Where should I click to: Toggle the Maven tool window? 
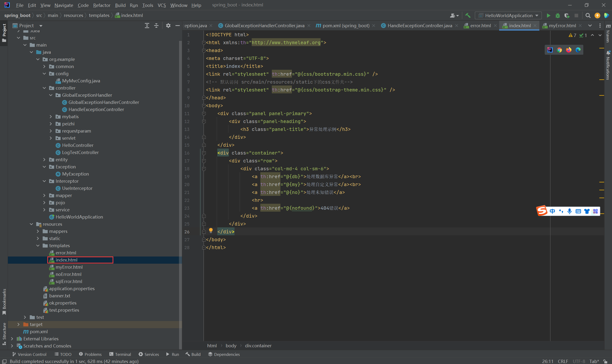608,33
